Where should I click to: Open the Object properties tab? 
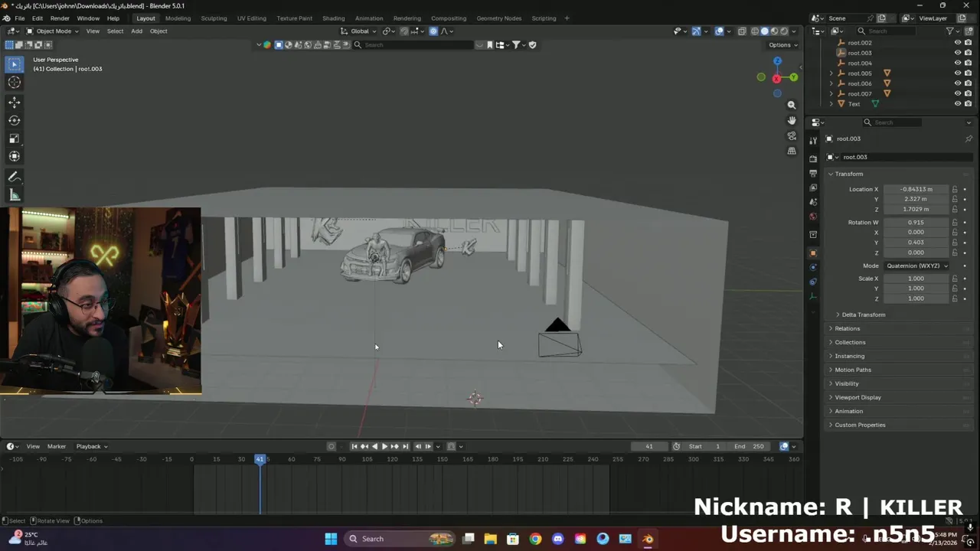click(x=813, y=253)
